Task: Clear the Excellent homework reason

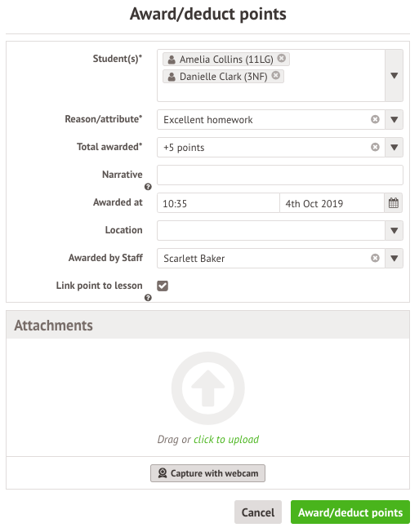Action: (x=375, y=119)
